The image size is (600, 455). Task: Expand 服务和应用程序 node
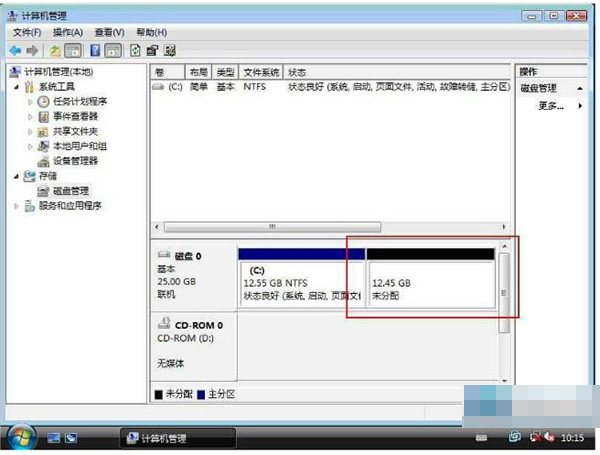tap(15, 206)
